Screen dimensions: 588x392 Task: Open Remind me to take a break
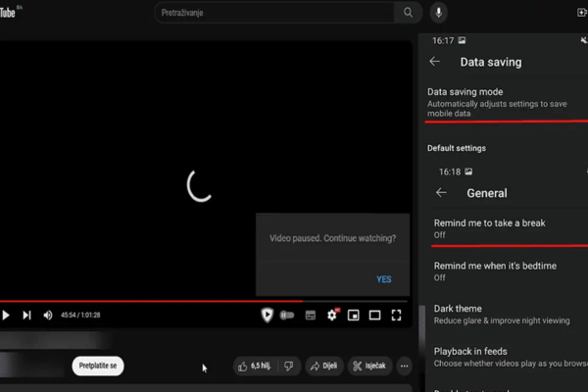[x=510, y=228]
